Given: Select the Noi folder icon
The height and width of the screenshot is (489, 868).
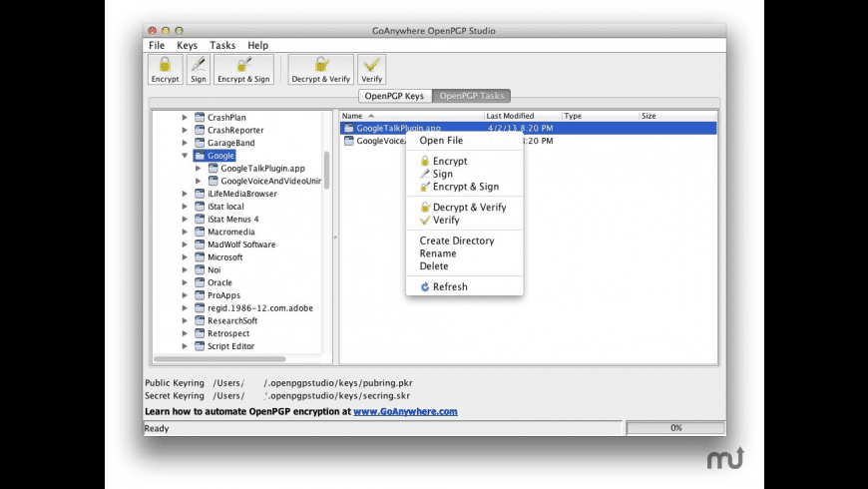Looking at the screenshot, I should click(x=200, y=270).
